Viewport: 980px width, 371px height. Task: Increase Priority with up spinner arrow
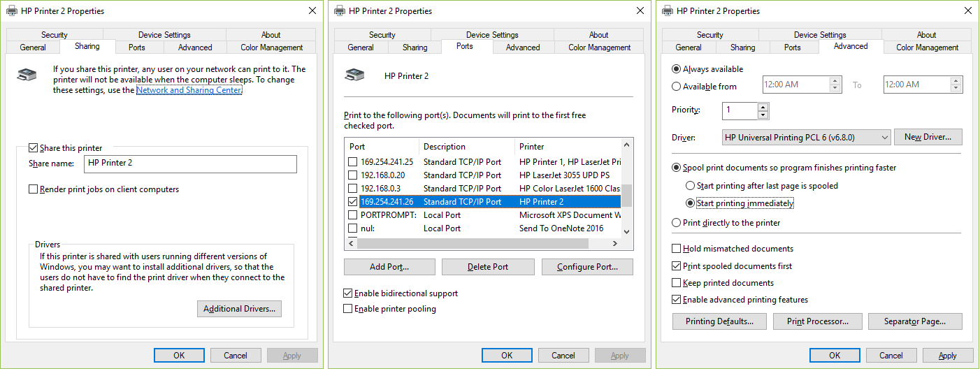click(x=763, y=107)
